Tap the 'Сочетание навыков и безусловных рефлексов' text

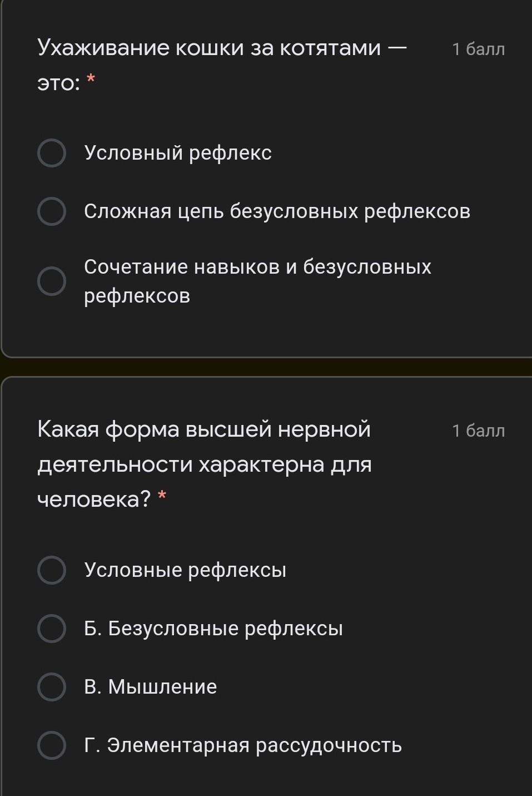(257, 281)
